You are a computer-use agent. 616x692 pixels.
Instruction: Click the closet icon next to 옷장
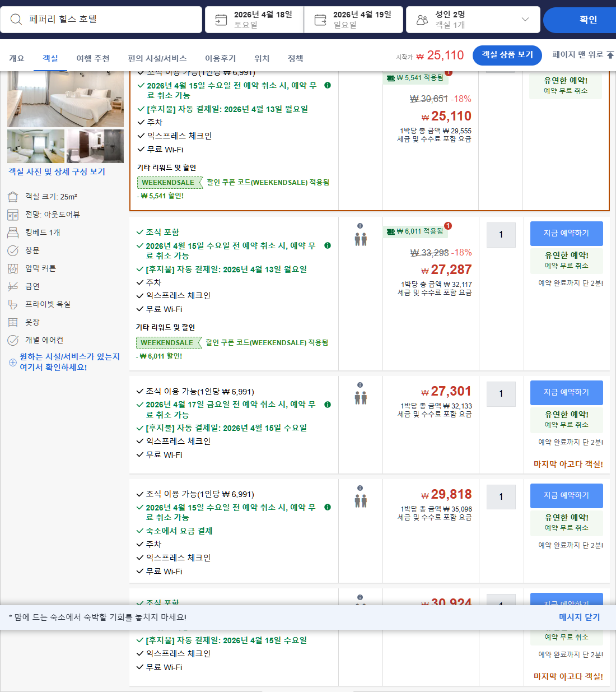(13, 322)
